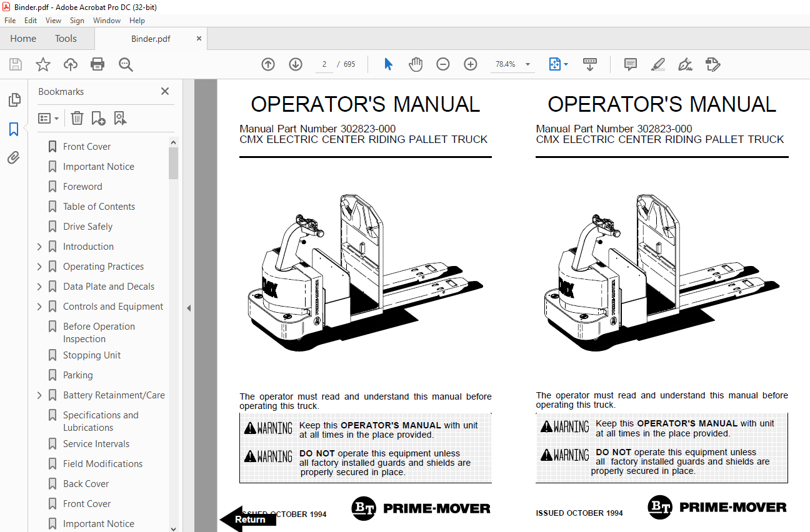Image resolution: width=810 pixels, height=532 pixels.
Task: Close the Binder.pdf tab
Action: click(199, 39)
